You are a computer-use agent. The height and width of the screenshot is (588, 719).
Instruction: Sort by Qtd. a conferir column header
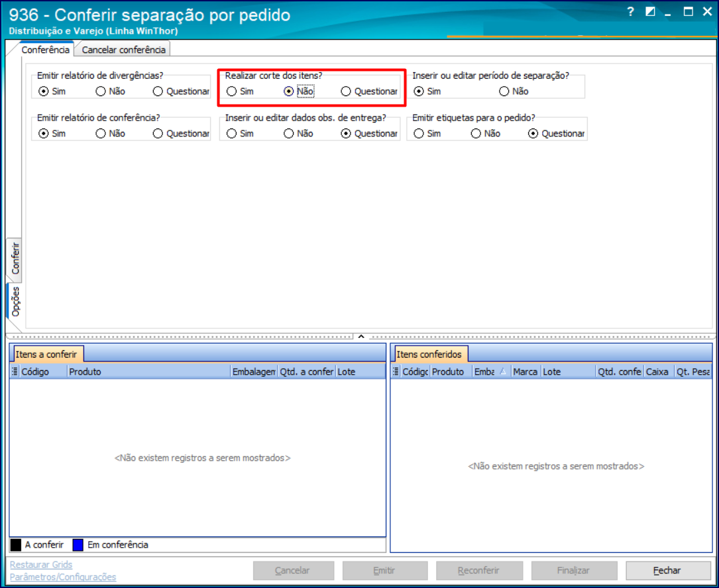tap(306, 371)
